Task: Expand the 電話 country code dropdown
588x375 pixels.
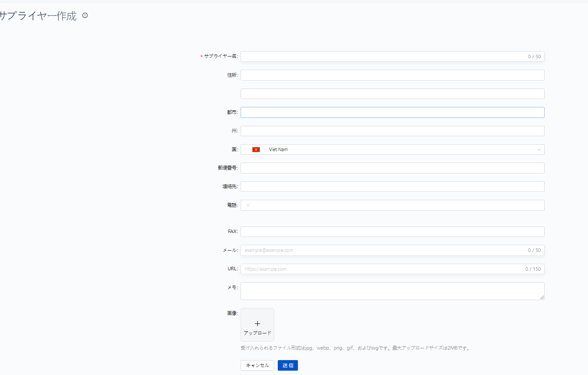Action: click(x=248, y=205)
